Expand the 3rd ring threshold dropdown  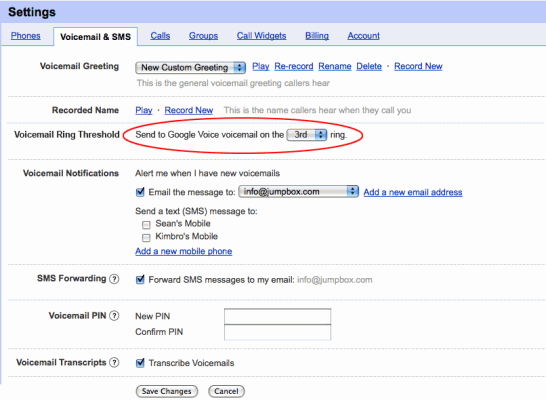(306, 135)
